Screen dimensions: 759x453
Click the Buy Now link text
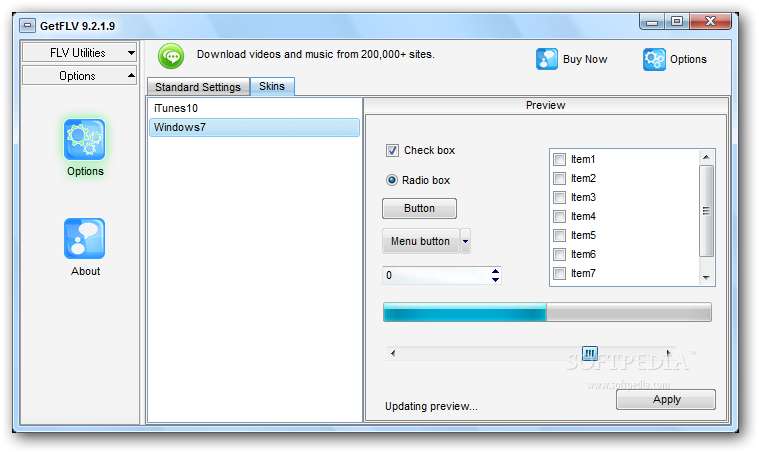tap(585, 59)
